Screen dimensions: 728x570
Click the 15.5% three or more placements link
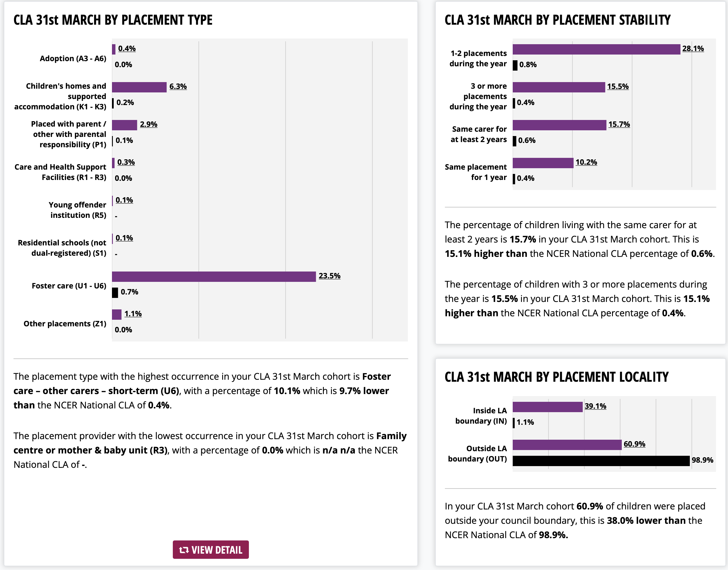click(617, 86)
